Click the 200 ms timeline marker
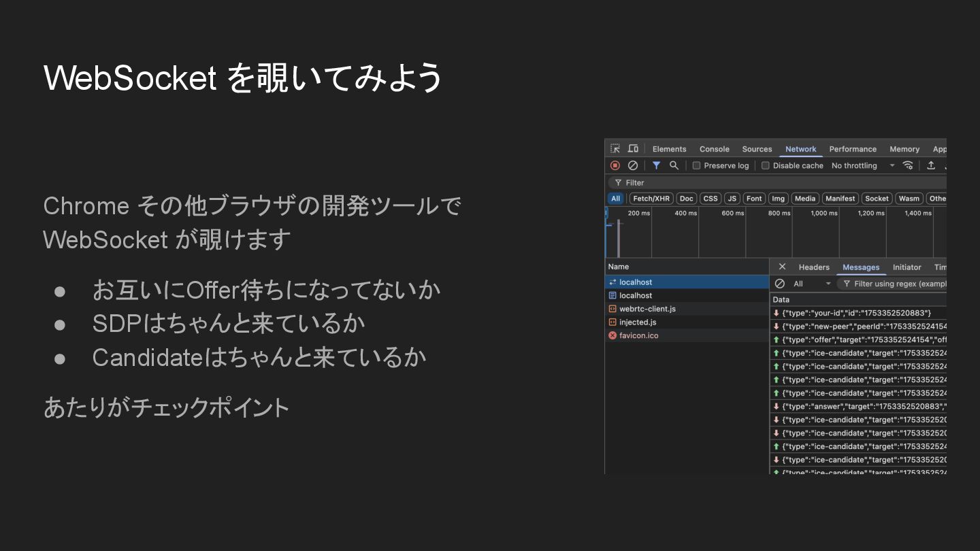The height and width of the screenshot is (551, 980). click(x=638, y=213)
